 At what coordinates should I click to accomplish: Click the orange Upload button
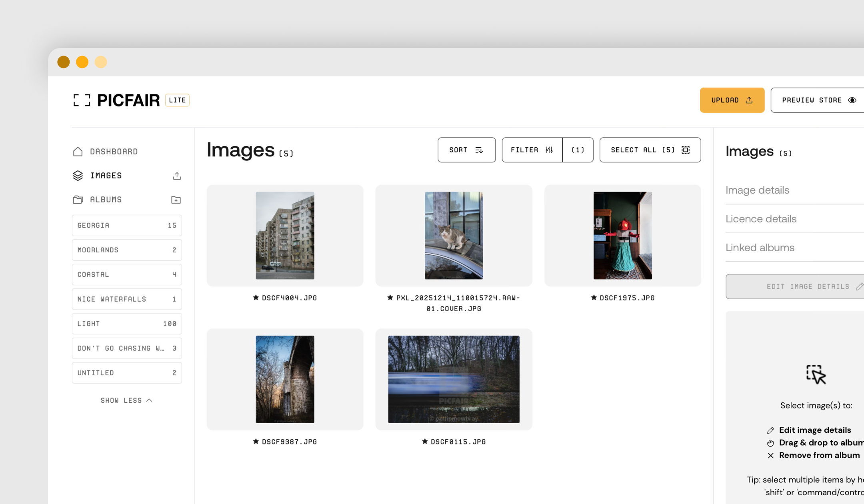(x=732, y=100)
